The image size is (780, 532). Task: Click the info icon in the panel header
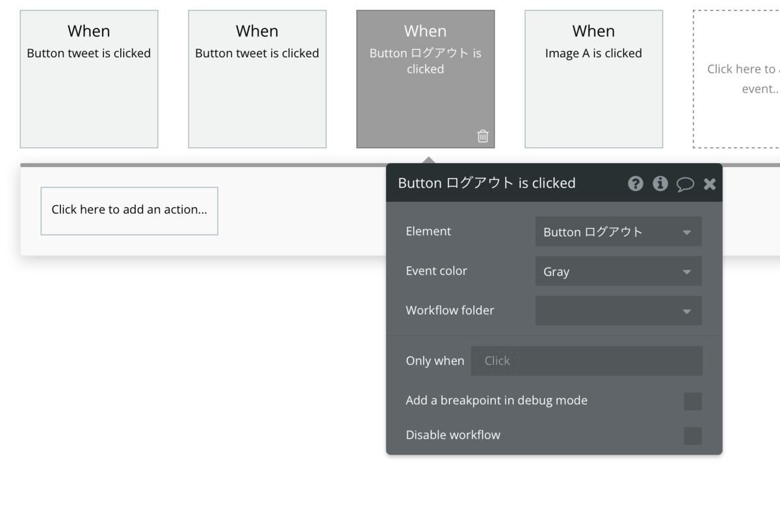[660, 184]
